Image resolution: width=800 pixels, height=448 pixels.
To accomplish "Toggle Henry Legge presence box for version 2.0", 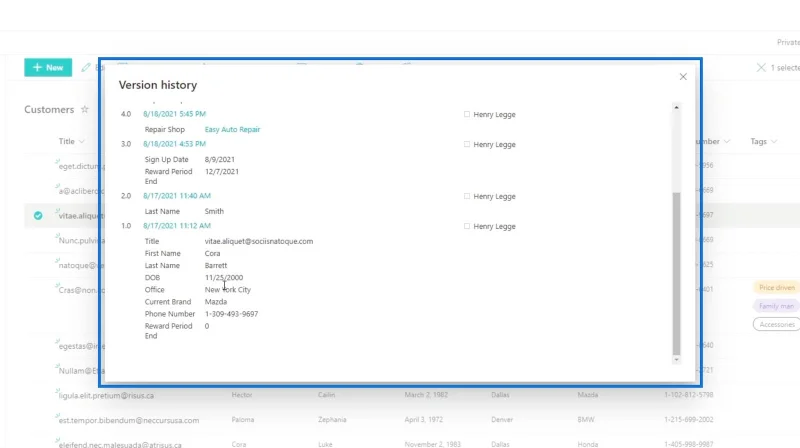I will pos(467,196).
